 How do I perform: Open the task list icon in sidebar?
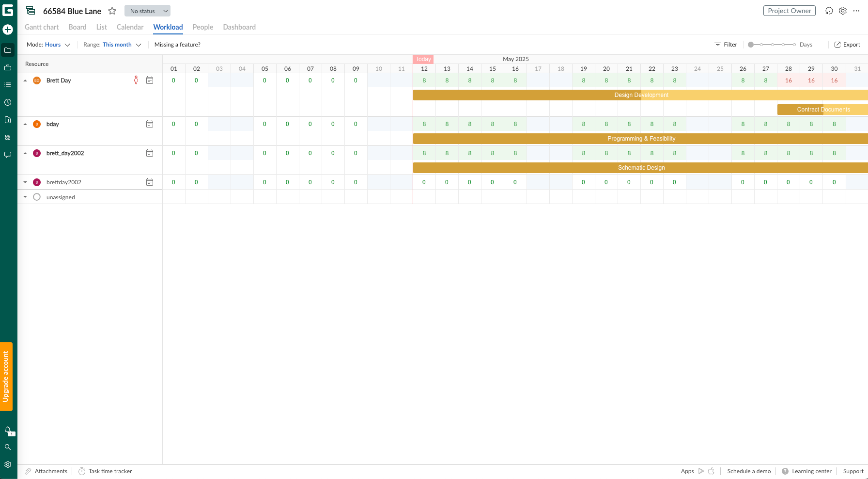pos(8,85)
